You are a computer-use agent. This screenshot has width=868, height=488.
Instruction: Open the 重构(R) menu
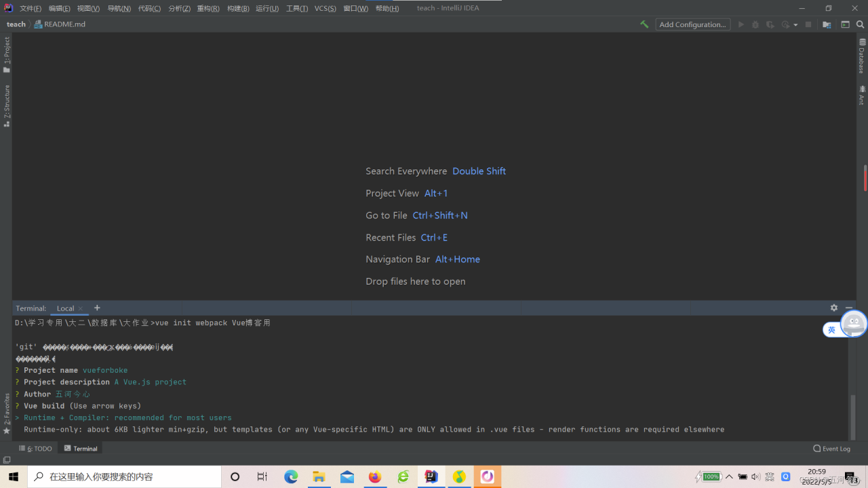point(208,8)
